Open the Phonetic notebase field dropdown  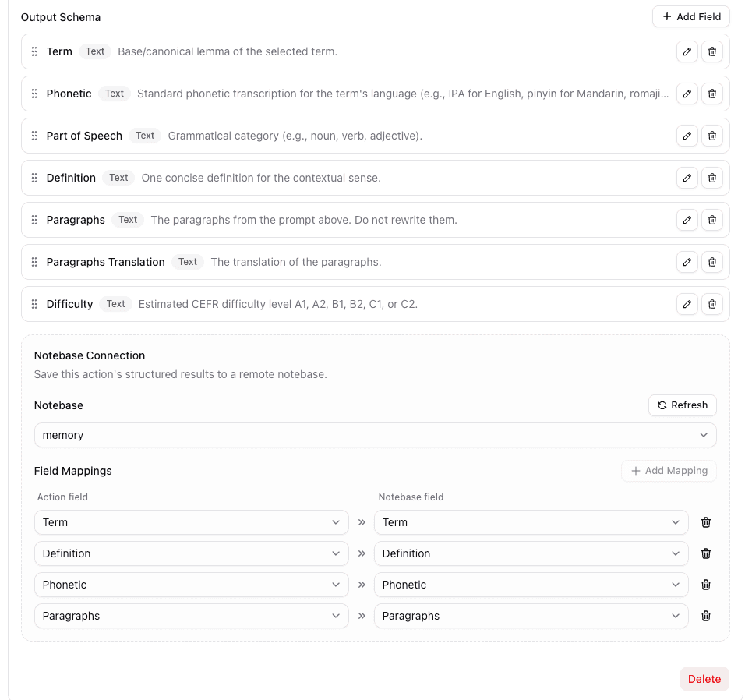coord(531,585)
